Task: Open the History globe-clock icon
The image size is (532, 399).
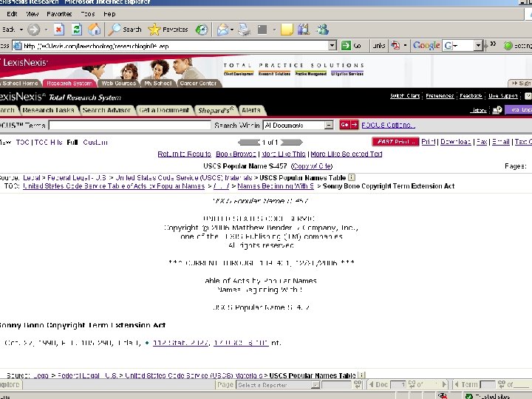Action: (202, 30)
